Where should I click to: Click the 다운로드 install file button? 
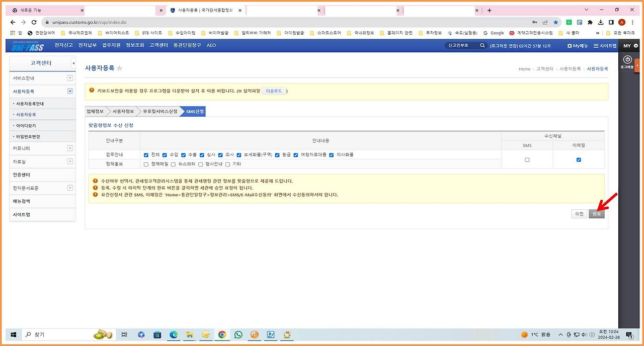pyautogui.click(x=274, y=91)
